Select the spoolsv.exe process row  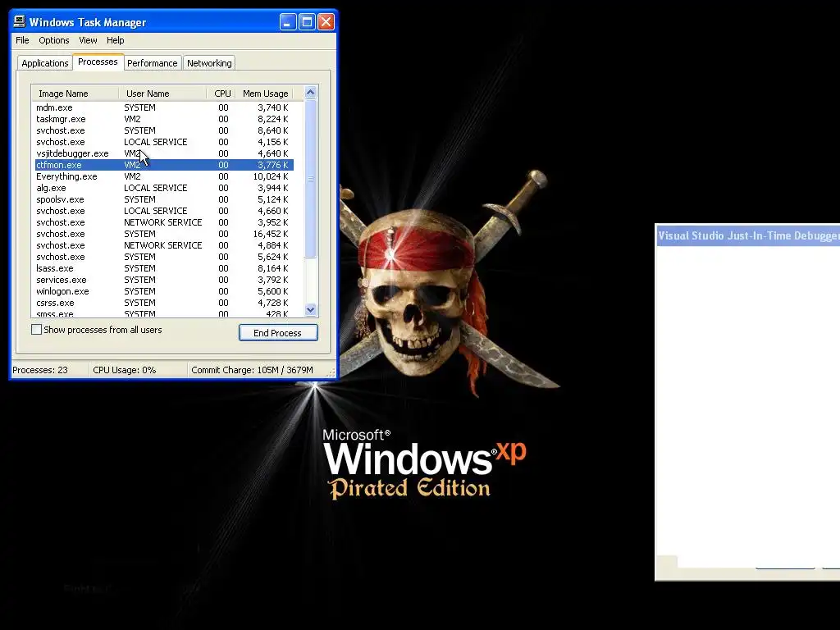162,199
